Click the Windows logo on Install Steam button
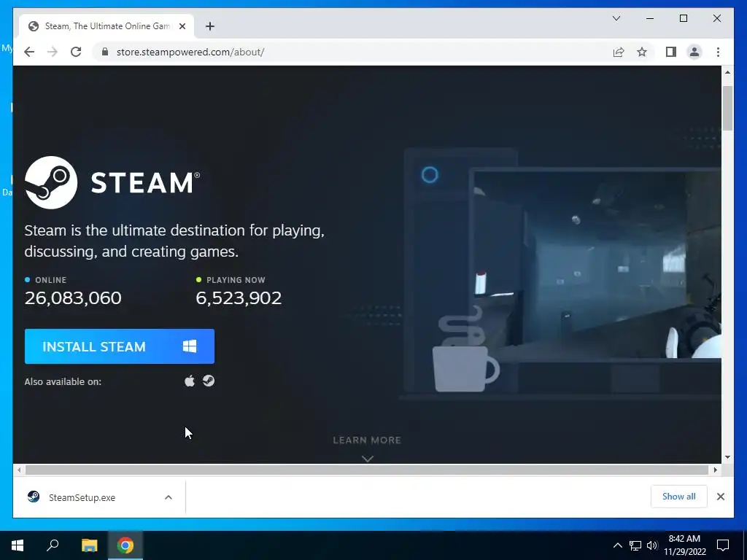Screen dimensions: 747x560 (190, 346)
